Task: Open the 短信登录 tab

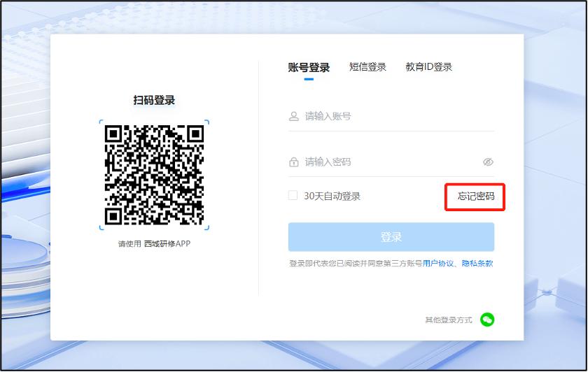Action: (x=367, y=67)
